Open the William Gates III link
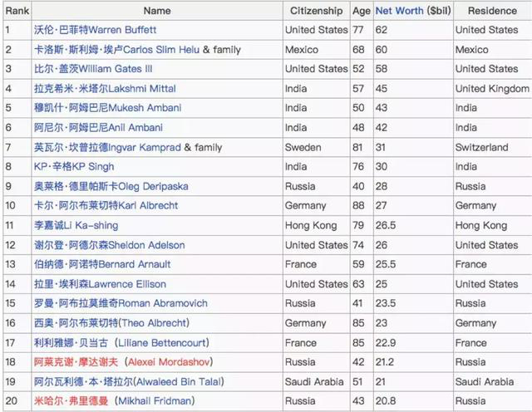 click(x=93, y=69)
